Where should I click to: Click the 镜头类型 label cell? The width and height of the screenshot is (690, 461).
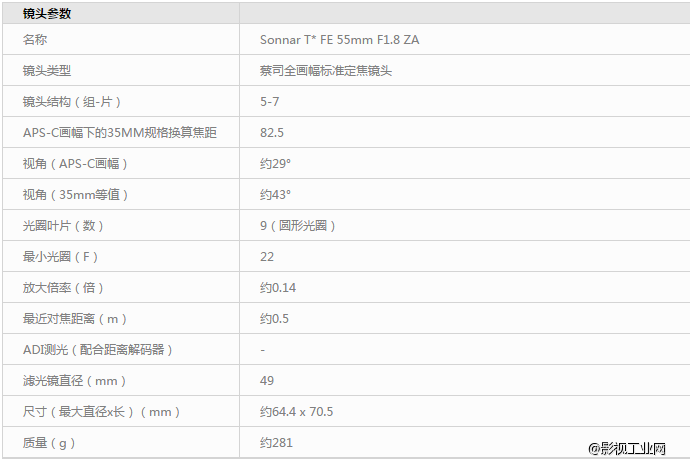click(47, 71)
